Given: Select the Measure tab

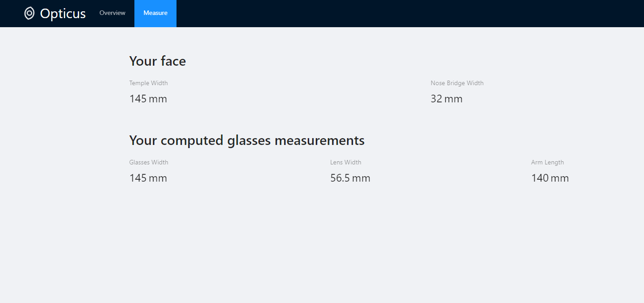Looking at the screenshot, I should point(155,13).
